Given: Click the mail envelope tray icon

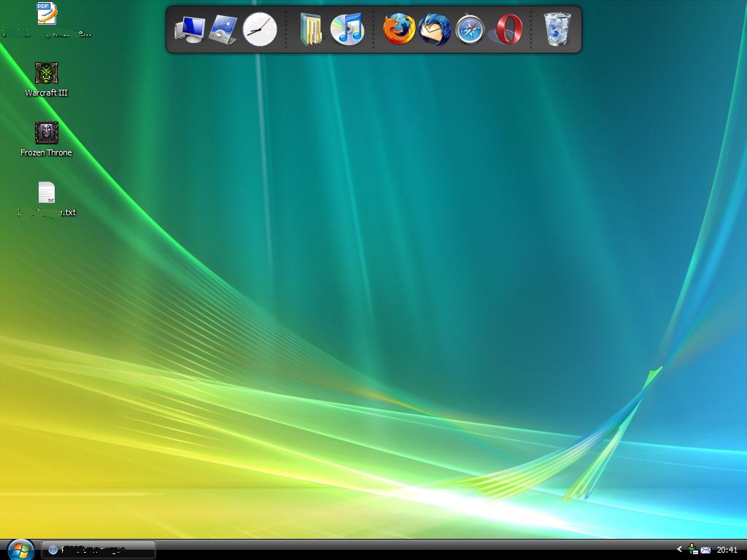Looking at the screenshot, I should coord(705,550).
